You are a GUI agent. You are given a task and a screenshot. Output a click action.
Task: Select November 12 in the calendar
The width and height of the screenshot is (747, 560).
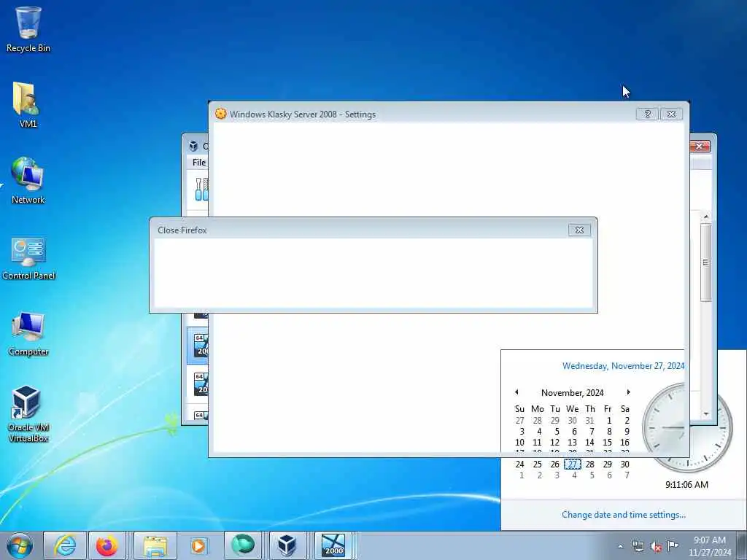[x=555, y=443]
